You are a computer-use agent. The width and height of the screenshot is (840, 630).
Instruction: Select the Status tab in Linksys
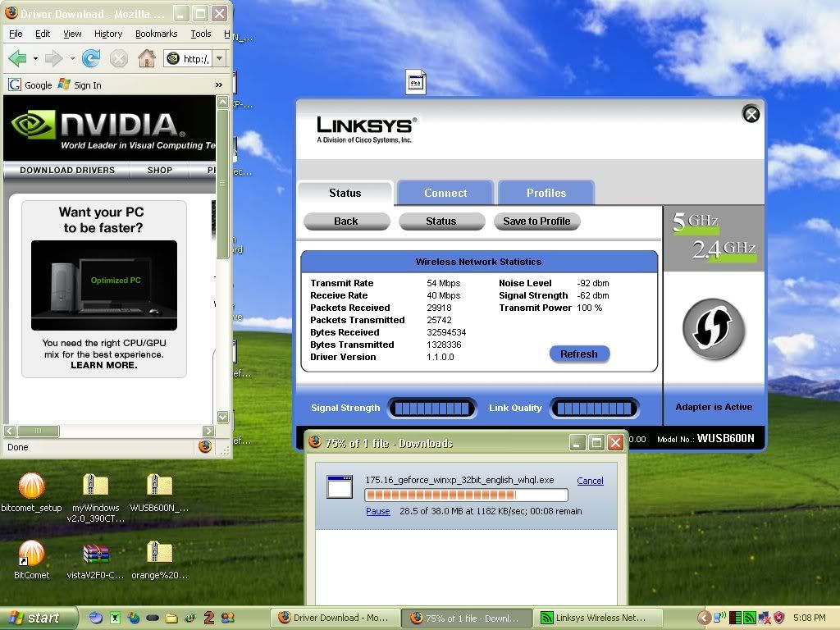click(345, 193)
